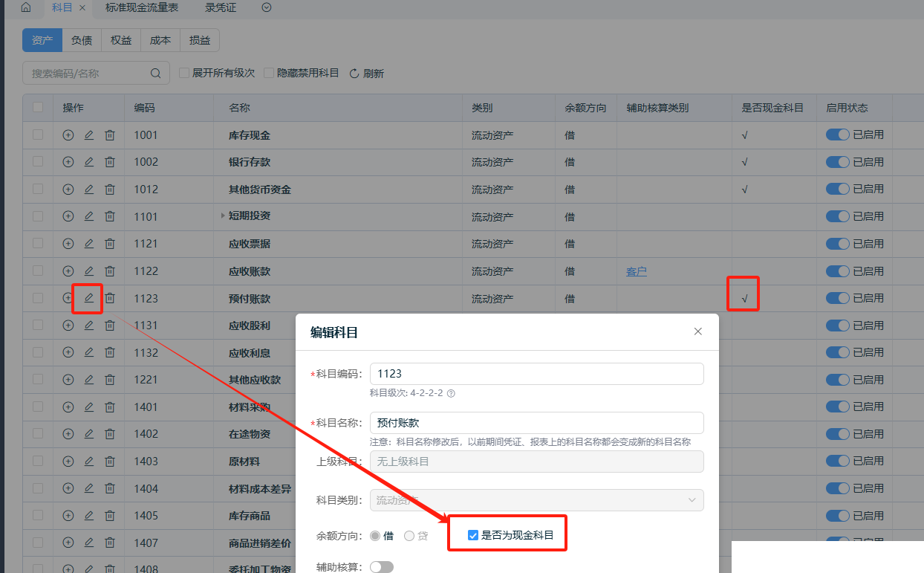Click the 刷新 refresh icon
The height and width of the screenshot is (573, 924).
[x=354, y=74]
